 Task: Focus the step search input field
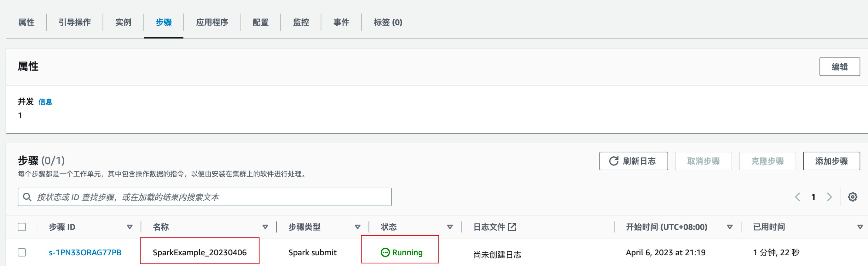click(x=212, y=197)
